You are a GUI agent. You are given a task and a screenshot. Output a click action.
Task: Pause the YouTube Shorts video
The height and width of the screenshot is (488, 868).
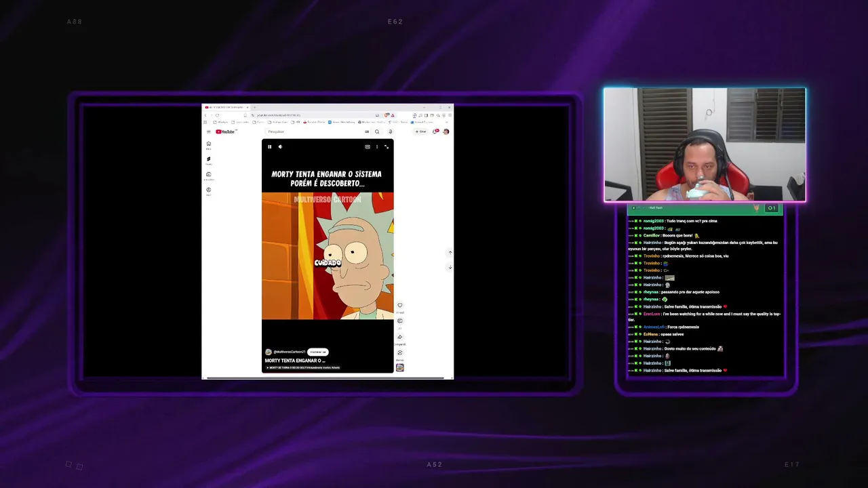coord(269,146)
